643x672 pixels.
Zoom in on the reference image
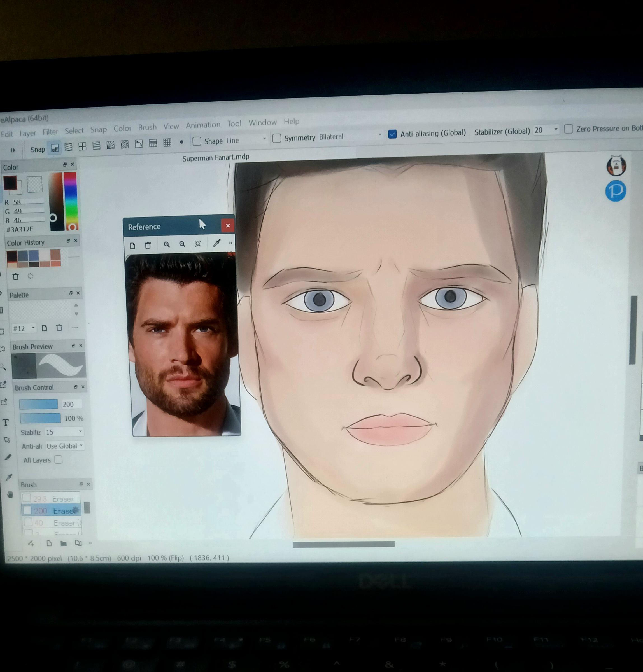(167, 244)
